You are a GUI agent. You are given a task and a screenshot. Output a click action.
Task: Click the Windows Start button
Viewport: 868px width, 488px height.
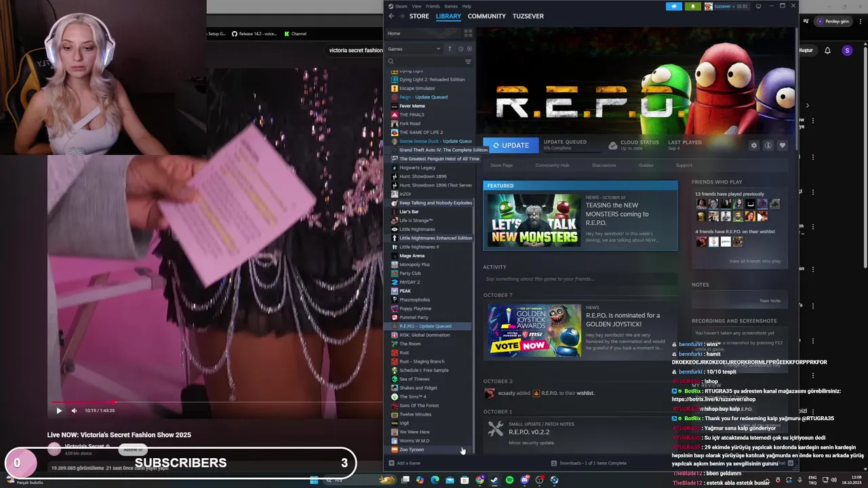(x=314, y=480)
